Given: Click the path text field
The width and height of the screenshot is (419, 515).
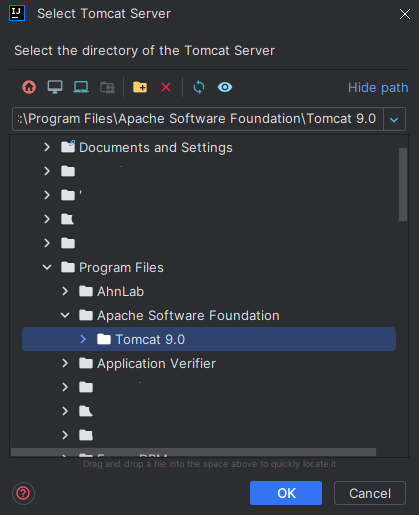Looking at the screenshot, I should pos(198,119).
